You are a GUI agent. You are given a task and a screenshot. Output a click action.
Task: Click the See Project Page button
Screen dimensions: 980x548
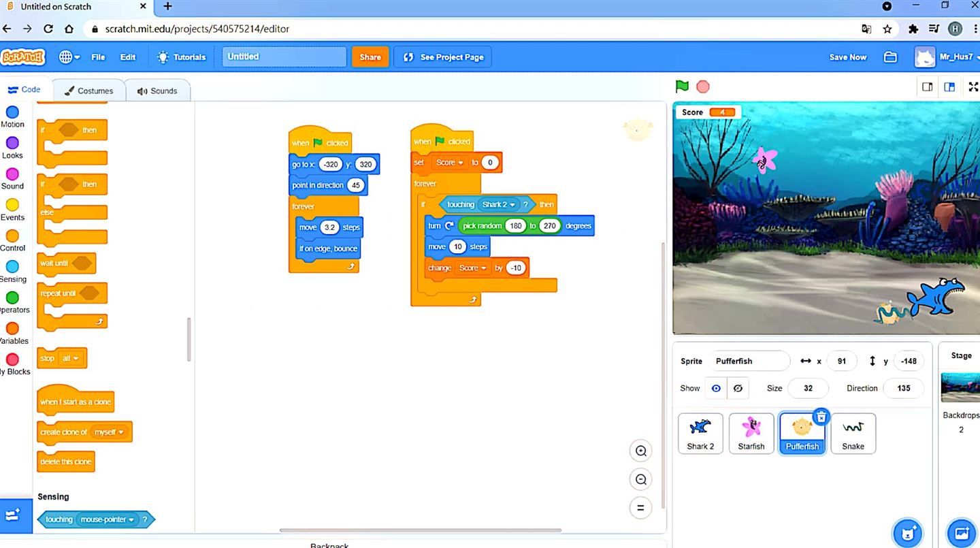(x=443, y=57)
